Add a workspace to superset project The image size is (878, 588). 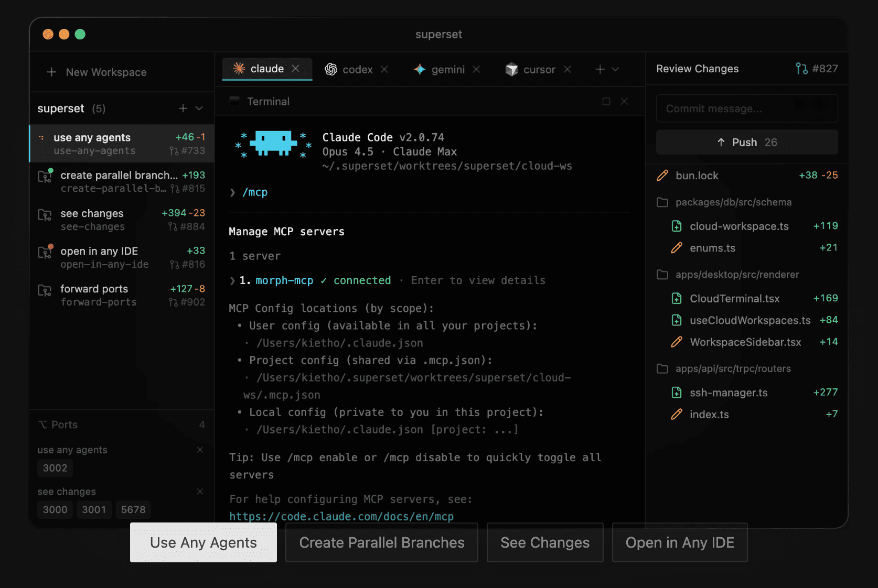183,108
